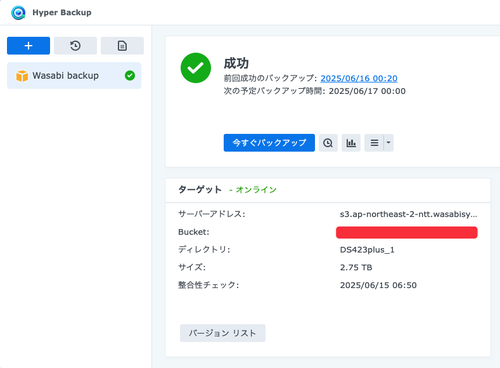
Task: Open the restore history clock icon
Action: (x=75, y=46)
